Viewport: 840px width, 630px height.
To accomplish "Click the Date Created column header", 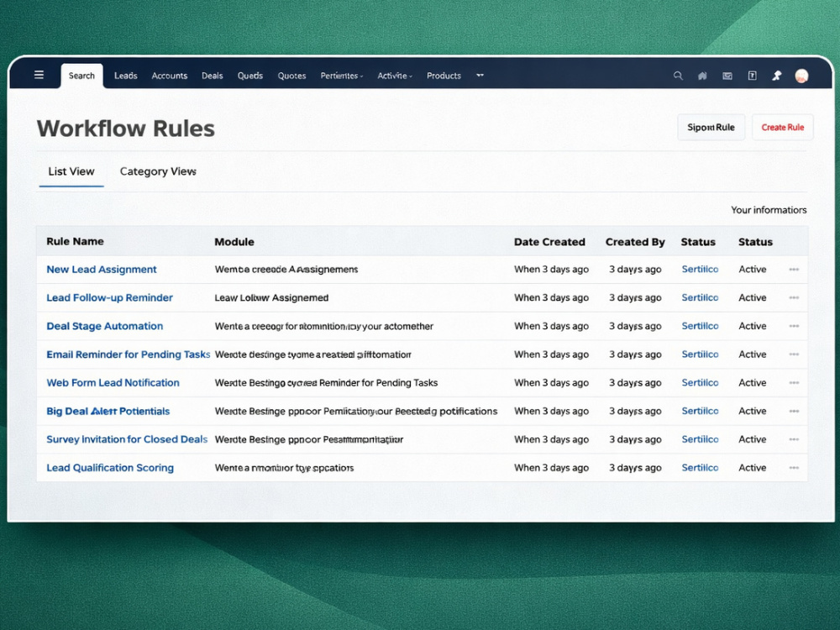I will coord(549,242).
